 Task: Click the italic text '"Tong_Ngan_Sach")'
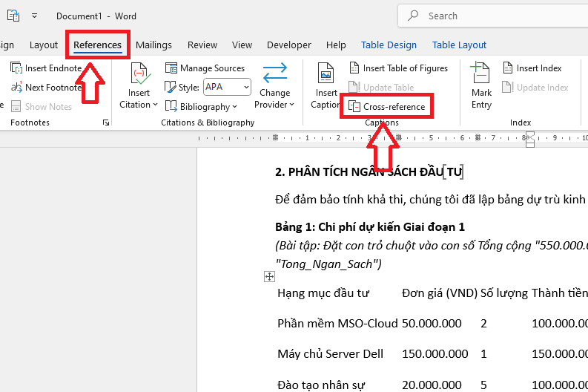click(x=328, y=264)
